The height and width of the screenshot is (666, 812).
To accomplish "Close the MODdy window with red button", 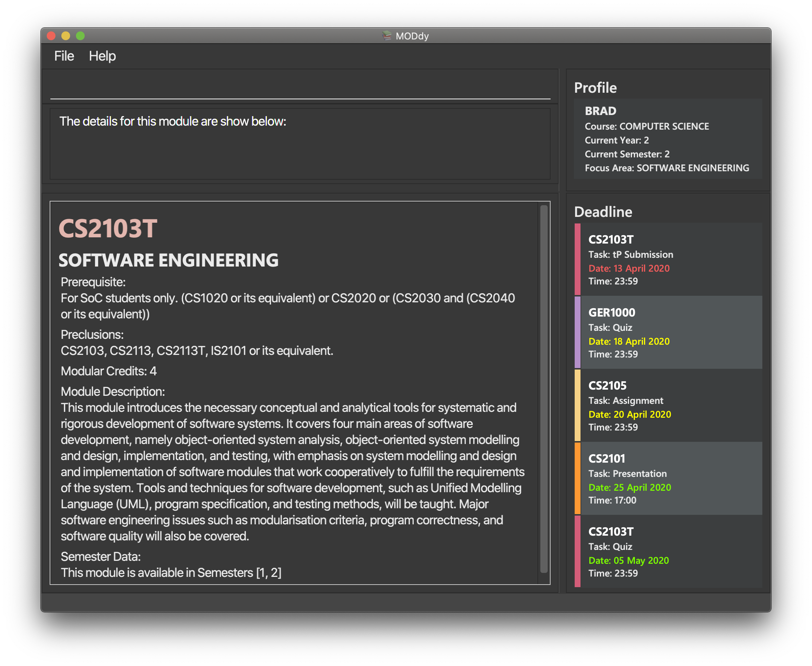I will click(x=51, y=36).
